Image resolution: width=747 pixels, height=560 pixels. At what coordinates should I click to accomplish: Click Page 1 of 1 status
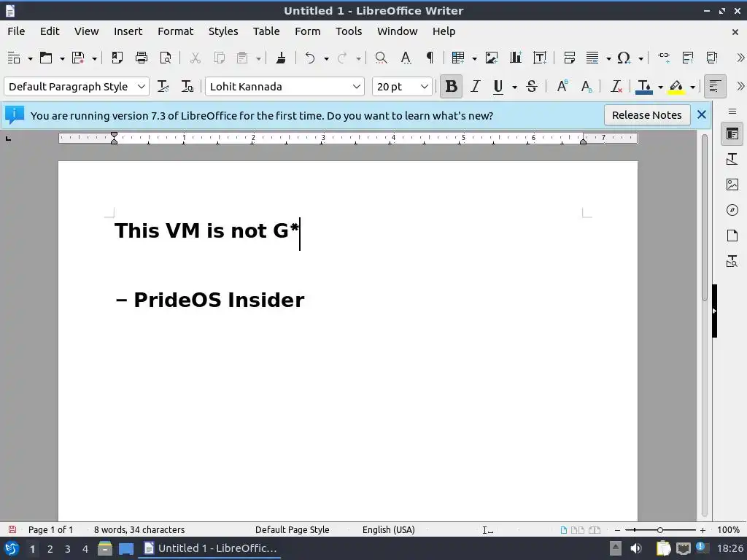pos(50,530)
